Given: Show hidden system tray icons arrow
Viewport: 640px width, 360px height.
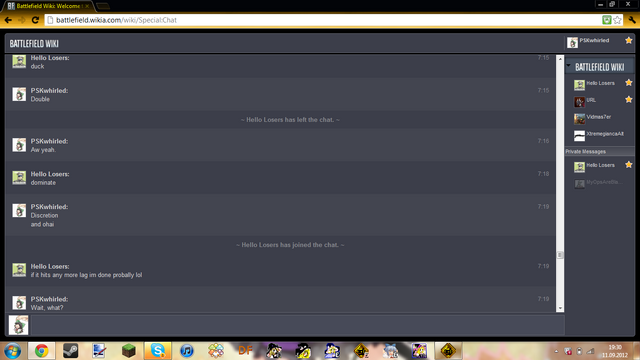Looking at the screenshot, I should point(556,351).
